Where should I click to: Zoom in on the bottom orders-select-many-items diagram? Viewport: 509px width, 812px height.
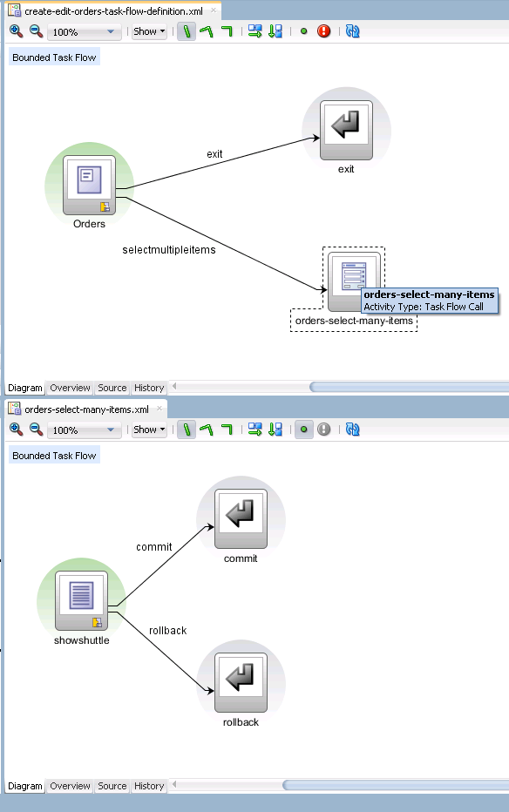16,430
